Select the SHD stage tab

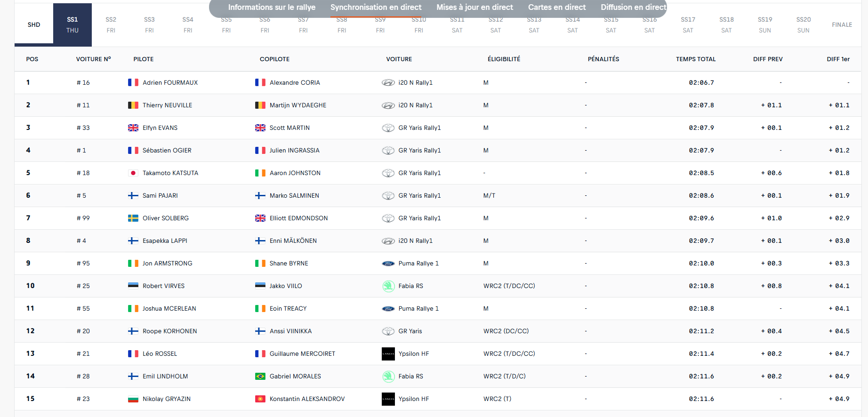pos(34,24)
